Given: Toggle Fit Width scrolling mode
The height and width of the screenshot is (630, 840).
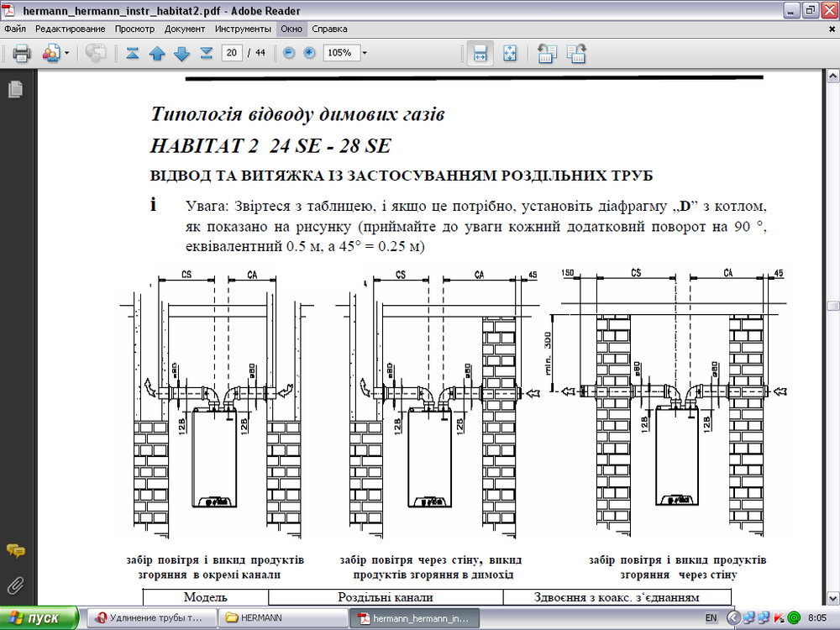Looking at the screenshot, I should coord(480,54).
